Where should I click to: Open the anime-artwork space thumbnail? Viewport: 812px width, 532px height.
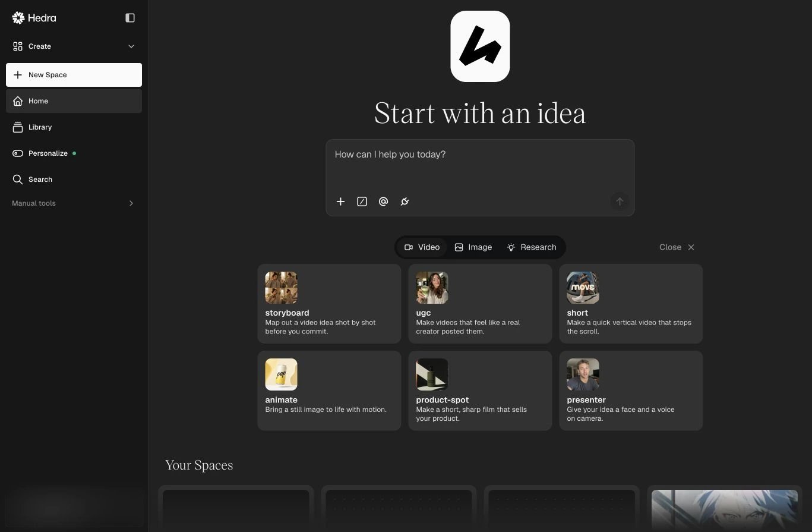pos(725,510)
